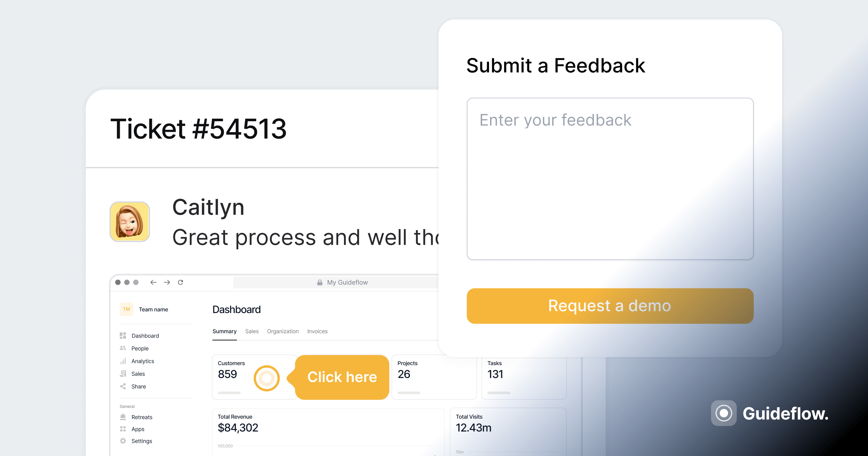The width and height of the screenshot is (868, 456).
Task: Click the yellow Click here tooltip
Action: coord(342,377)
